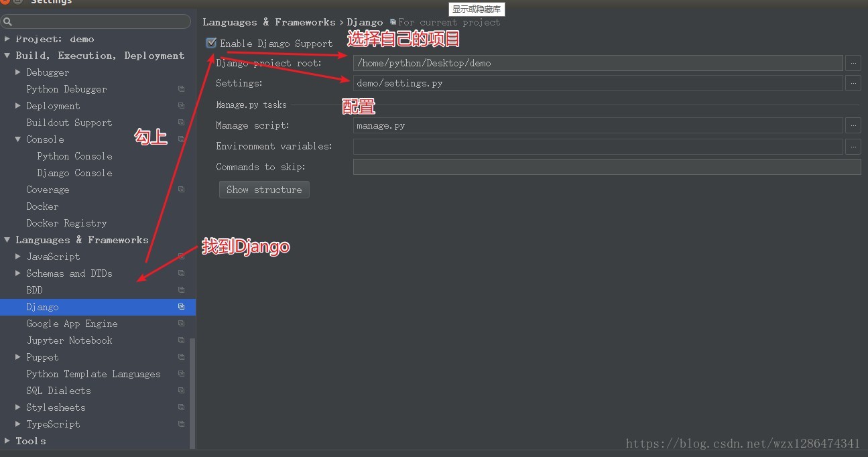Click settings tree vertical scrollbar
Screen dimensions: 868x457
[x=193, y=393]
